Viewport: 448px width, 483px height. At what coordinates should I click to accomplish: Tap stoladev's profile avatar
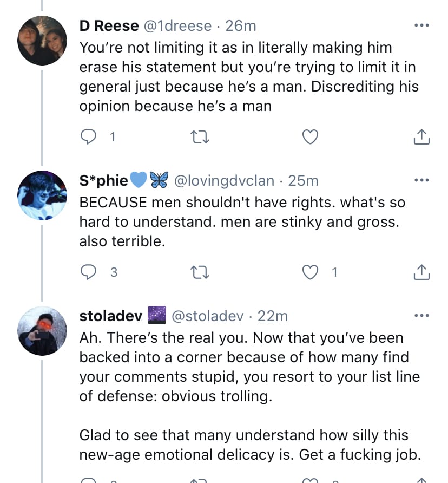tap(42, 331)
